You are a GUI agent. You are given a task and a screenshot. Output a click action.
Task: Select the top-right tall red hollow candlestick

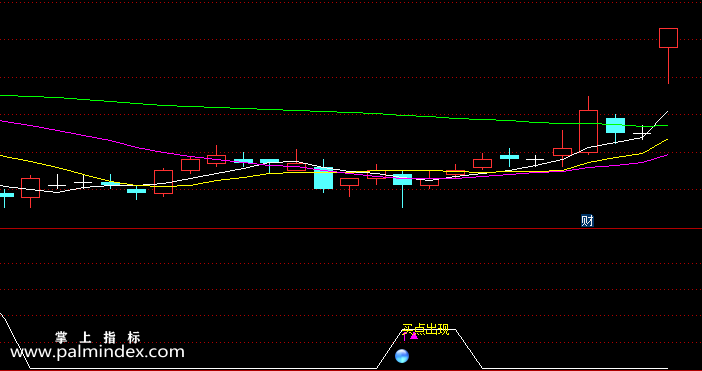668,56
